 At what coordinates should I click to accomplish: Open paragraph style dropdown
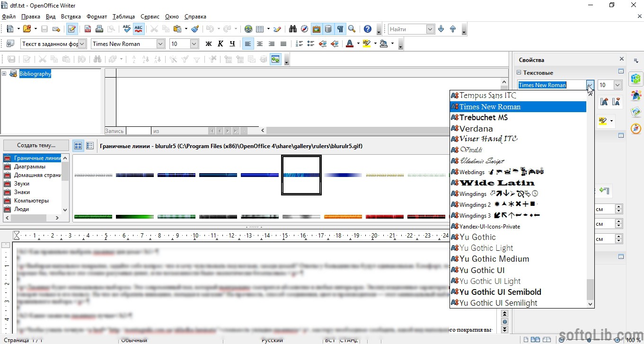pyautogui.click(x=82, y=44)
